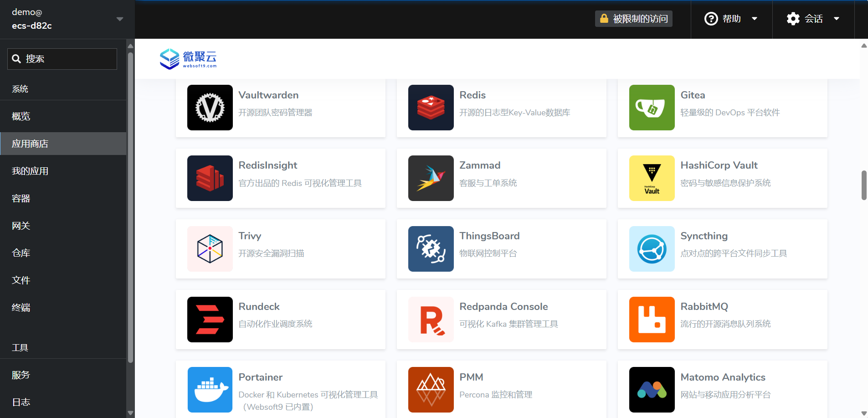Open 终端 sidebar item
The image size is (868, 418).
pyautogui.click(x=63, y=308)
